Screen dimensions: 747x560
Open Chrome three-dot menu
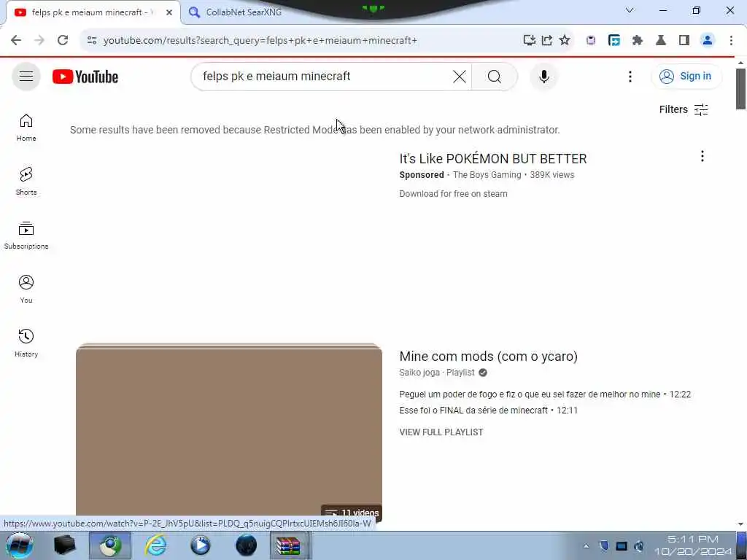pos(731,41)
